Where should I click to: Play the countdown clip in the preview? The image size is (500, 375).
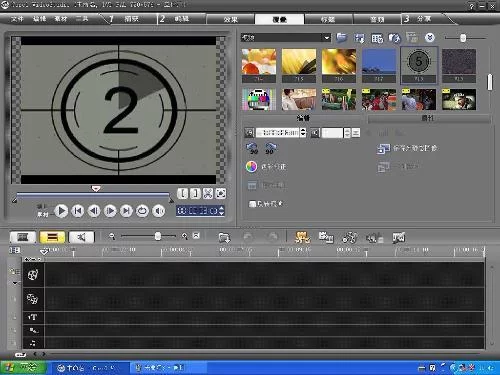(61, 211)
